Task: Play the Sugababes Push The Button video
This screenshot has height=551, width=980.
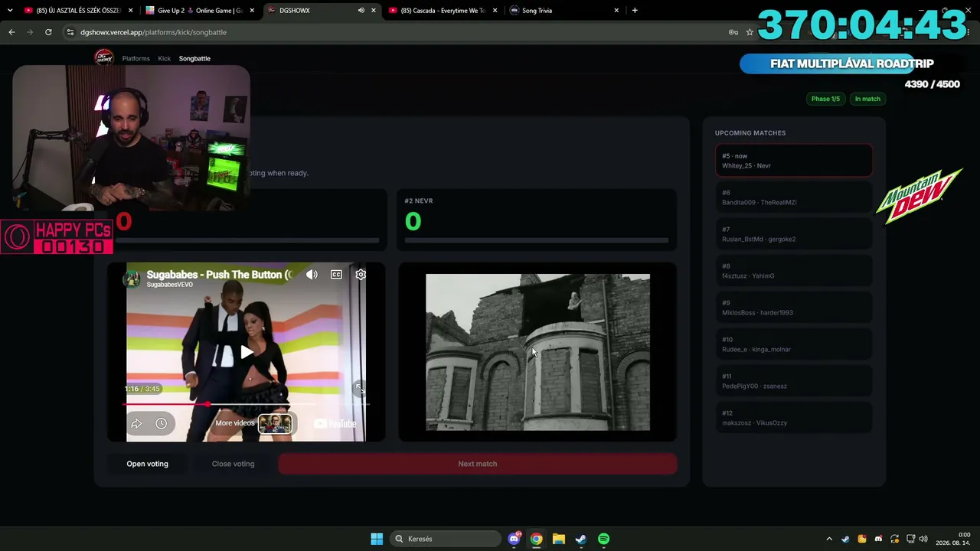Action: [x=246, y=352]
